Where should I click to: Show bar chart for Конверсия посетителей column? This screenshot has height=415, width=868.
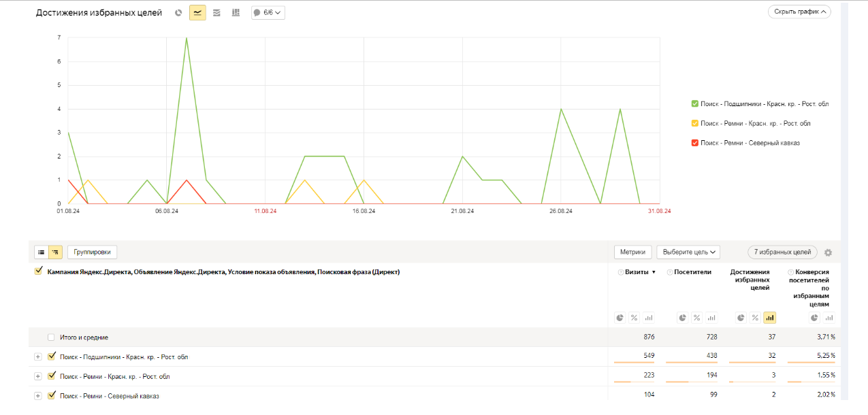(x=829, y=318)
